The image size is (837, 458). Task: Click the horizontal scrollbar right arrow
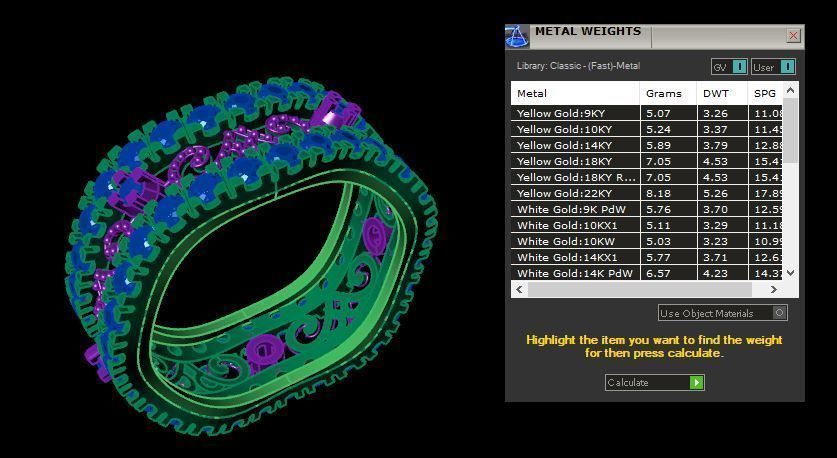pos(773,289)
